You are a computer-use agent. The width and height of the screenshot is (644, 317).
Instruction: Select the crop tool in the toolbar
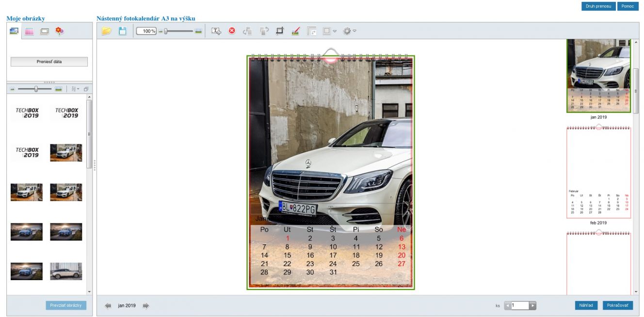click(x=279, y=31)
